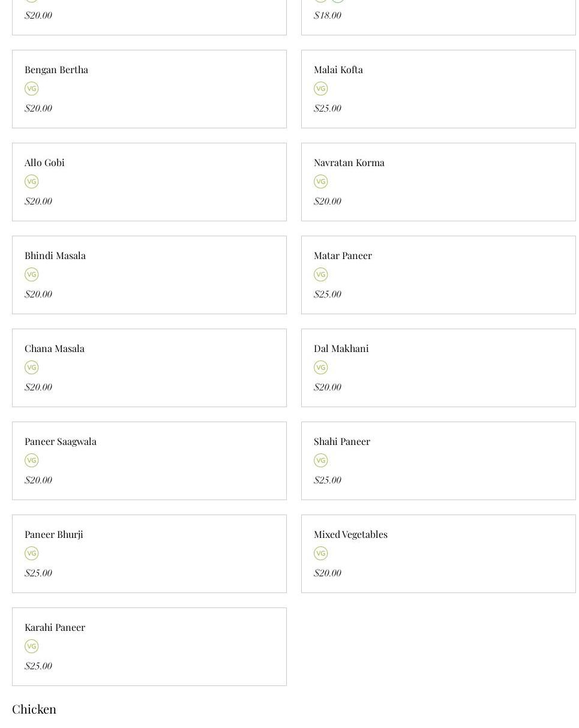579x728 pixels.
Task: Click the Chicken section heading
Action: click(x=34, y=709)
